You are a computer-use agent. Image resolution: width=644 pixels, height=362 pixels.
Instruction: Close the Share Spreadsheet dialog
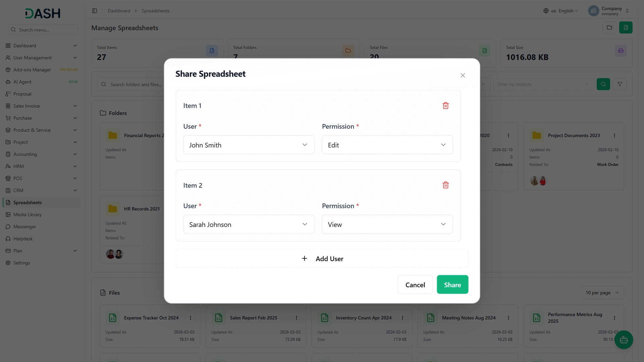point(463,75)
